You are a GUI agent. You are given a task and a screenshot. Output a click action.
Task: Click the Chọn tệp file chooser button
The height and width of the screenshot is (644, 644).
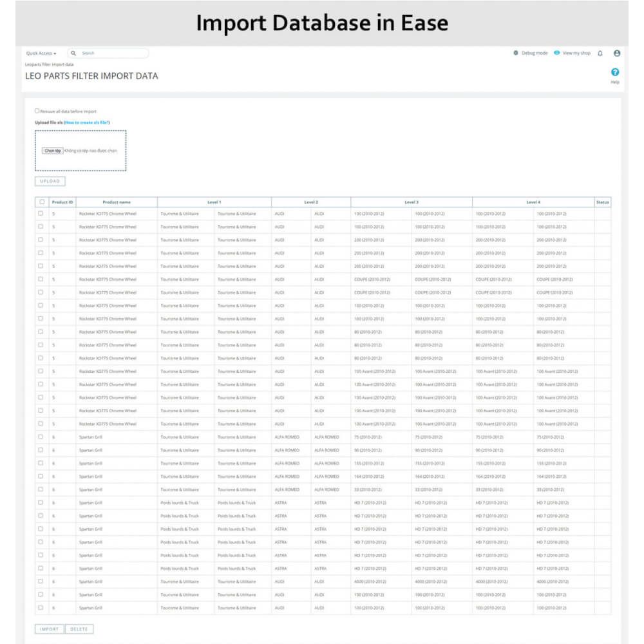click(x=53, y=151)
